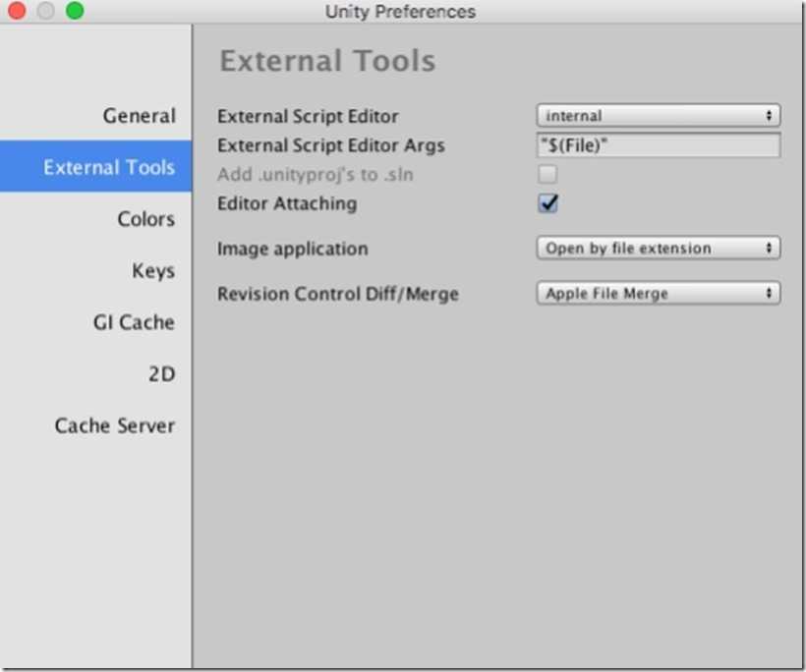Toggle the Editor Attaching checkbox

[547, 203]
